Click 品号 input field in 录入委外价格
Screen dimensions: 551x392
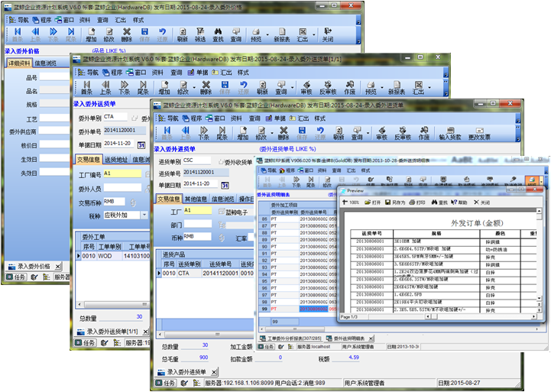pos(54,76)
